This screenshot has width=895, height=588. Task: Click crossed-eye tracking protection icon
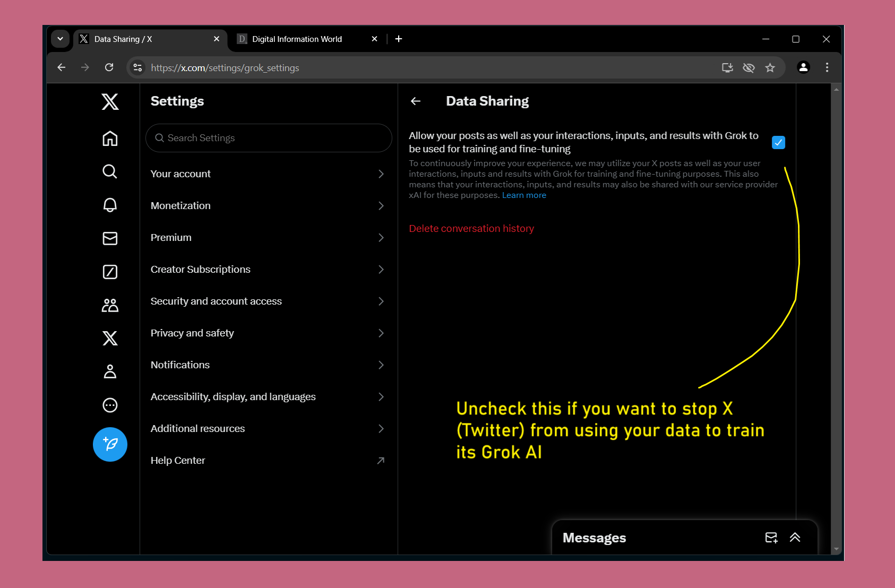click(x=748, y=67)
